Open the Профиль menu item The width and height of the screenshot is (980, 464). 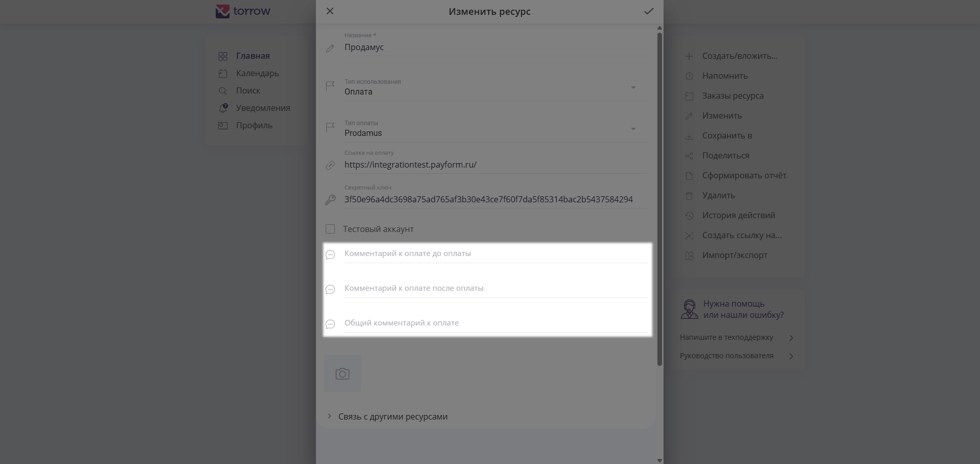pos(254,126)
